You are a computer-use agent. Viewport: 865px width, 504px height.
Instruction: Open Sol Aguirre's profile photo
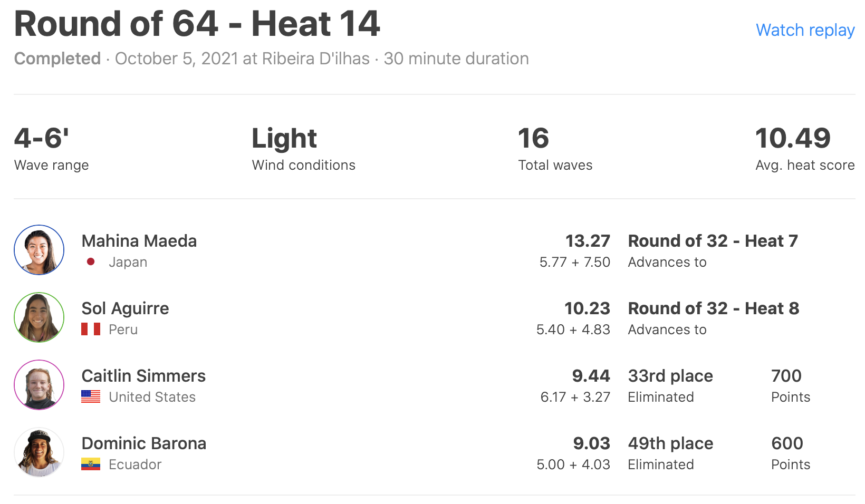click(39, 317)
